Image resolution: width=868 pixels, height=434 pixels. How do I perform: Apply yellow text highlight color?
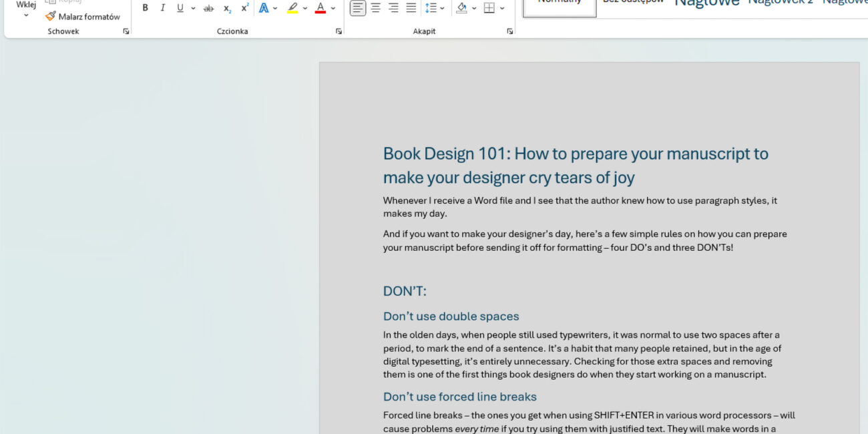tap(292, 8)
